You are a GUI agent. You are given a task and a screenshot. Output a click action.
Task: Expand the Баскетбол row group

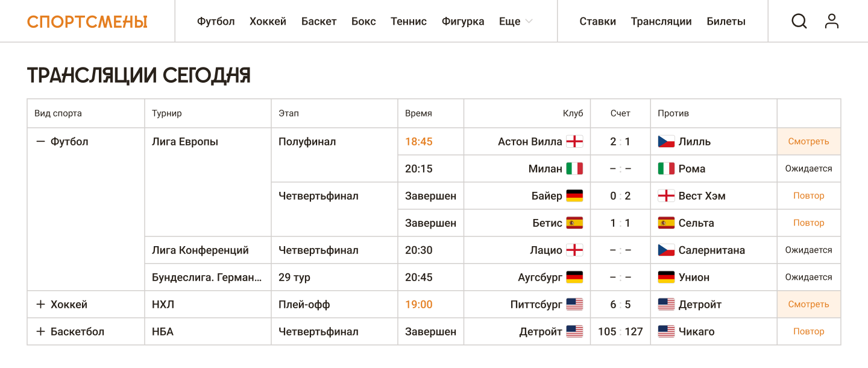point(41,332)
